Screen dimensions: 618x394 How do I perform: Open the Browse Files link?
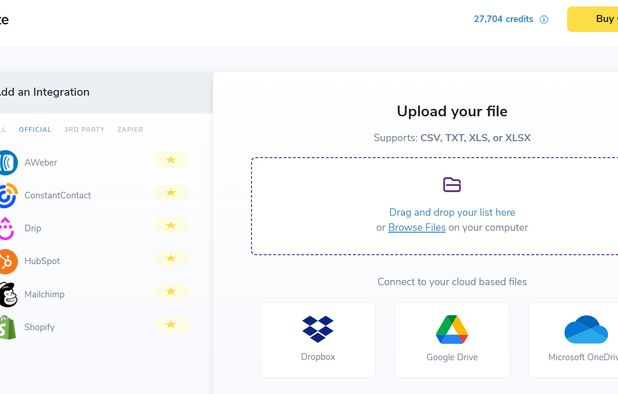pos(417,228)
